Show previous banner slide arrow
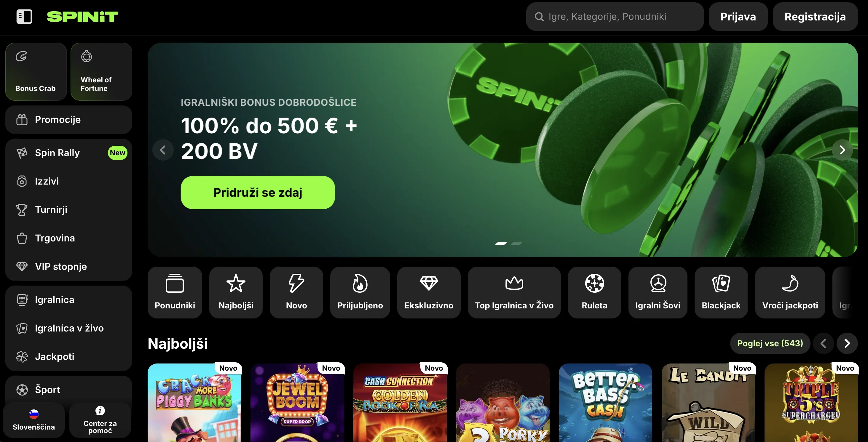The height and width of the screenshot is (442, 868). 163,150
